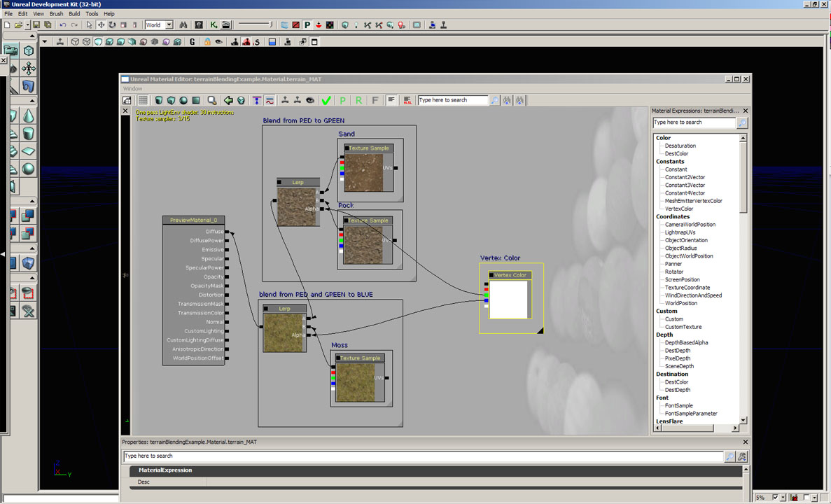Click the Home arrow icon in material toolbar
831x504 pixels.
(x=228, y=101)
